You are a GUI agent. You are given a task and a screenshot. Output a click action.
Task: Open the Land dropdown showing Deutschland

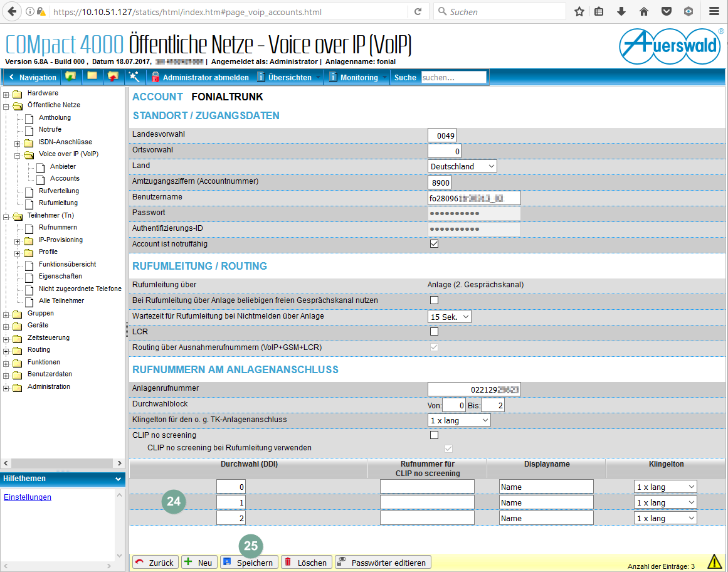(x=462, y=166)
